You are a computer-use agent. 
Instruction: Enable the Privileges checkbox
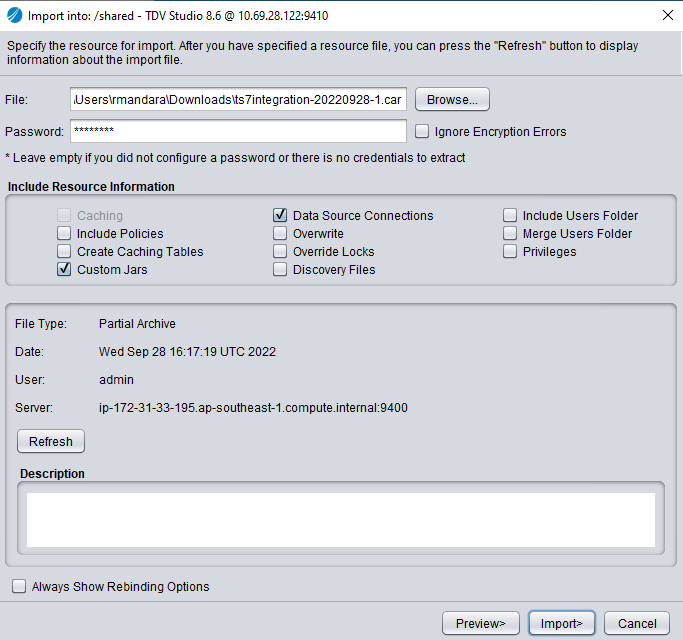[x=510, y=251]
